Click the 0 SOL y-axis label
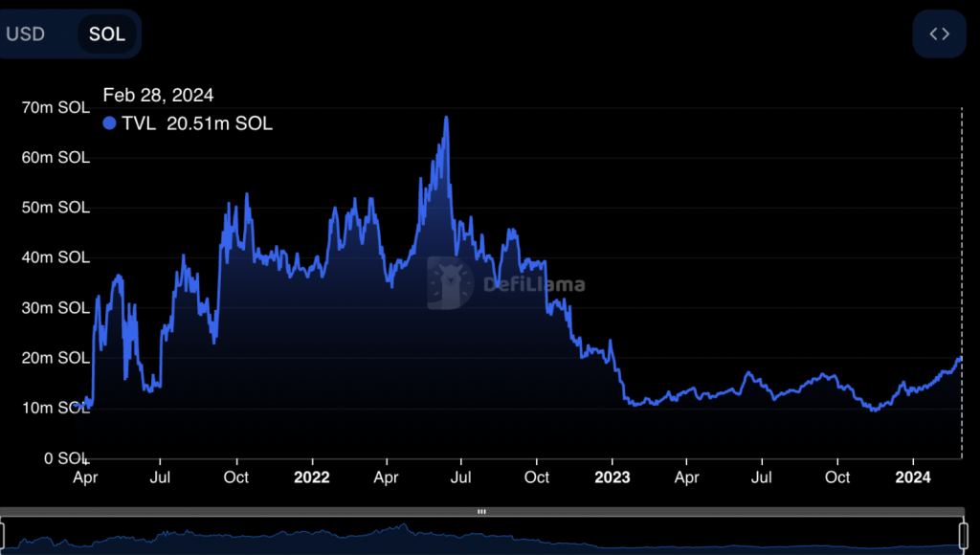The width and height of the screenshot is (980, 555). [x=65, y=458]
